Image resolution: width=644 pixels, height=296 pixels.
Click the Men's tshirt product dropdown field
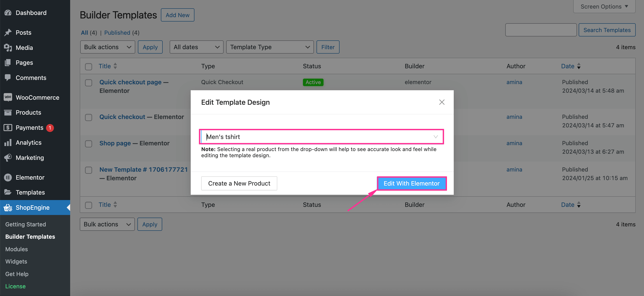(322, 136)
